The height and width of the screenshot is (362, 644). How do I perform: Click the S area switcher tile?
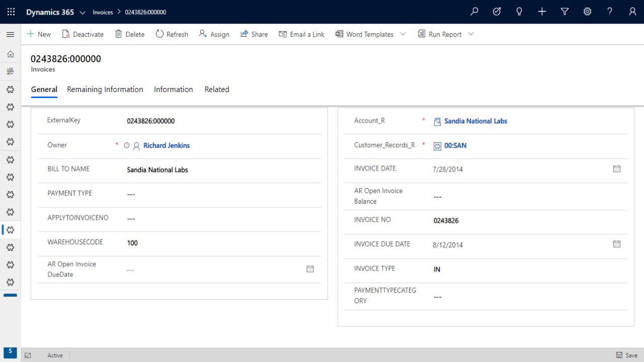tap(10, 352)
